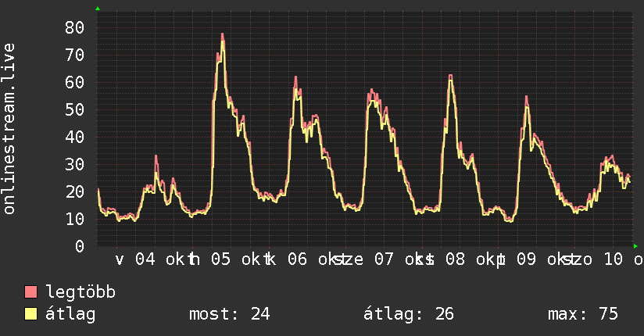Click the green arrow at x-axis end
The height and width of the screenshot is (336, 644).
[x=635, y=246]
